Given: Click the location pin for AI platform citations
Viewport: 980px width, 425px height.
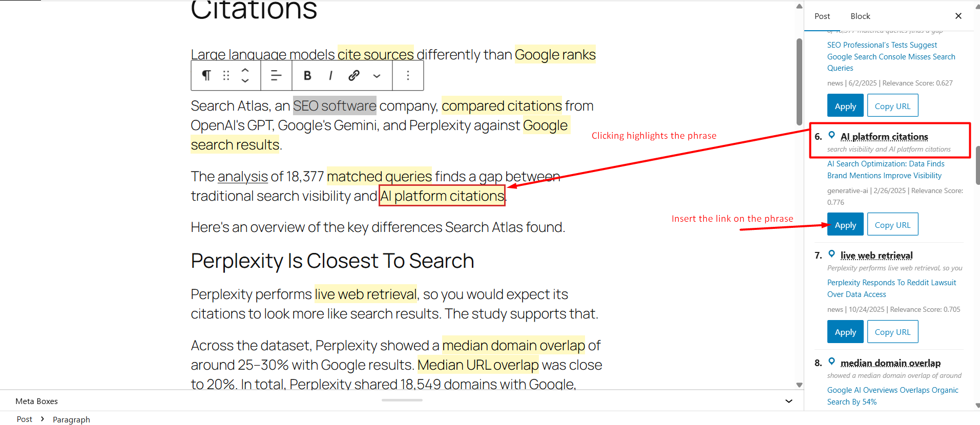Looking at the screenshot, I should pos(831,136).
